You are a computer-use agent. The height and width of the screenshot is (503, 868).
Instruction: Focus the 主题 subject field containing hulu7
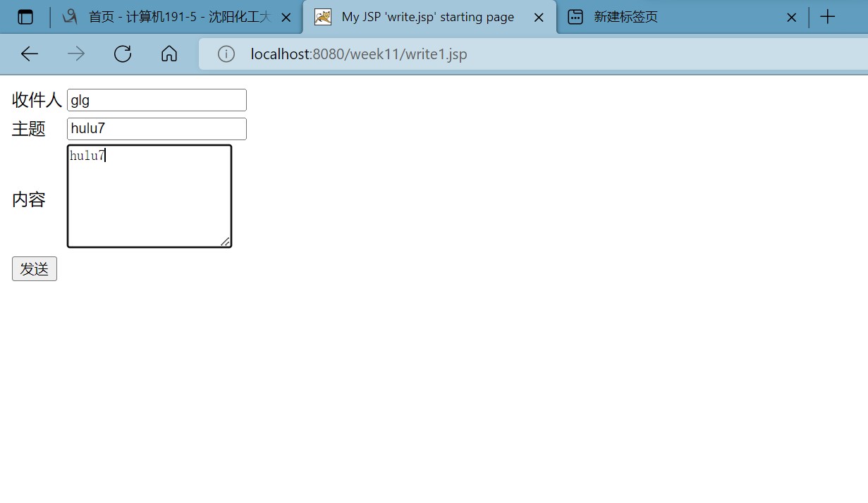157,129
